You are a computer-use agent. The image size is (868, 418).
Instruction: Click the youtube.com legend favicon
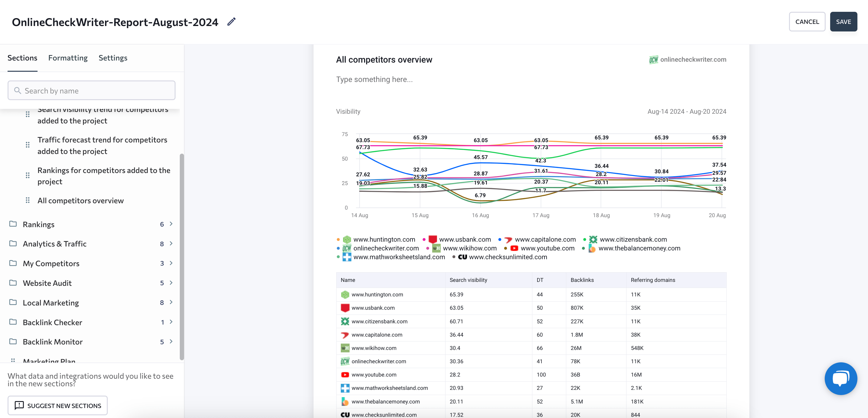tap(514, 248)
